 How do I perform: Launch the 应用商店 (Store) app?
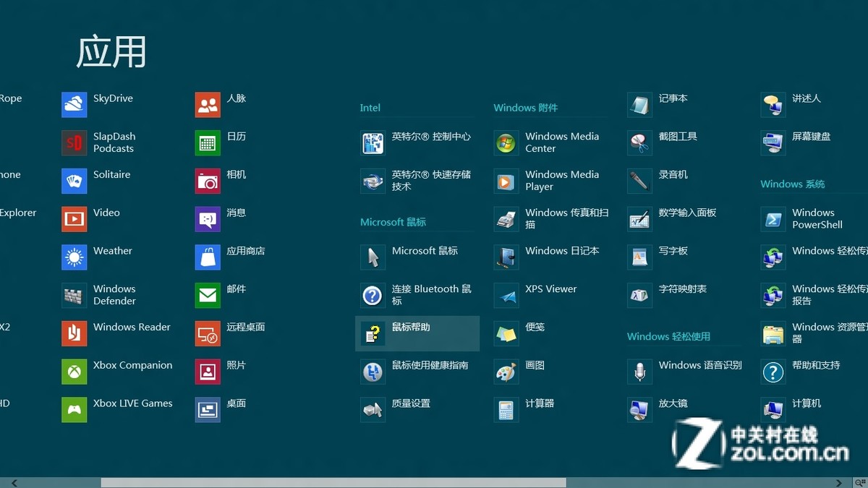click(x=208, y=257)
